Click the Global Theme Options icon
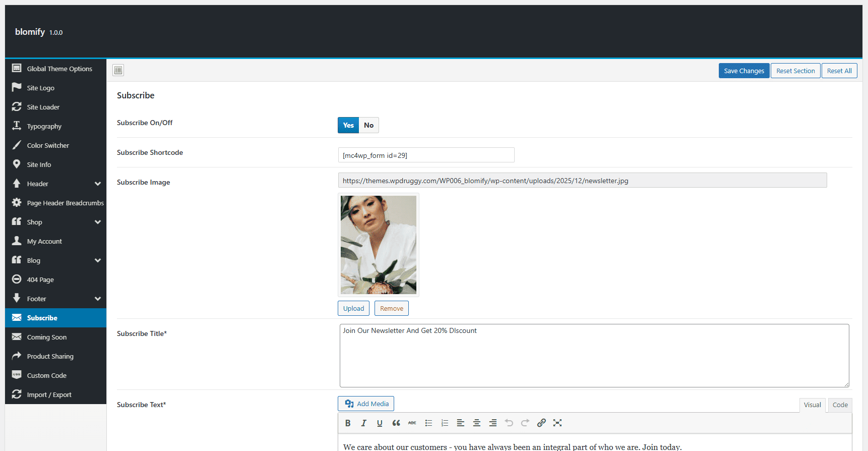 pyautogui.click(x=17, y=68)
